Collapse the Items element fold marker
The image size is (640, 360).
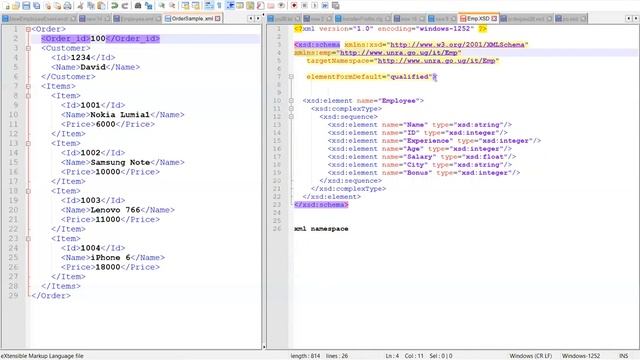tap(28, 87)
